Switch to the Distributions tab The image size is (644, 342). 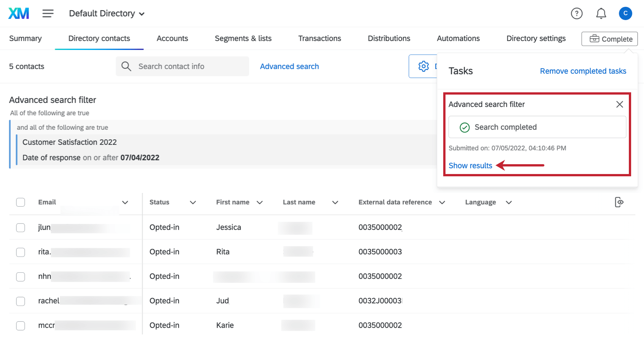389,38
